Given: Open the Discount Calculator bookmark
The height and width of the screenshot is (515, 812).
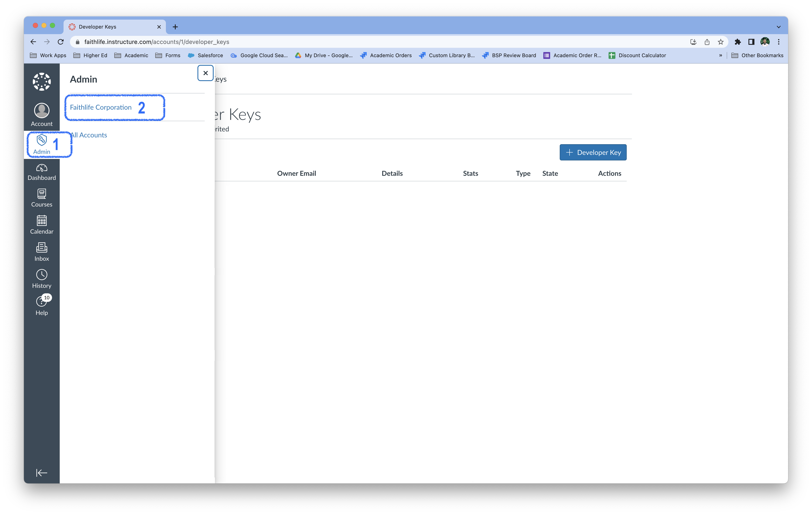Looking at the screenshot, I should click(637, 55).
